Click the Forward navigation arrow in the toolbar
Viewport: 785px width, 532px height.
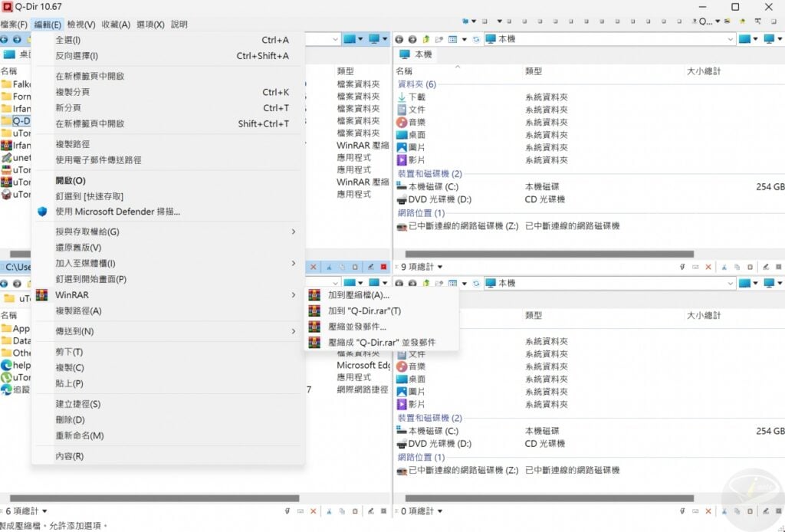[x=412, y=38]
